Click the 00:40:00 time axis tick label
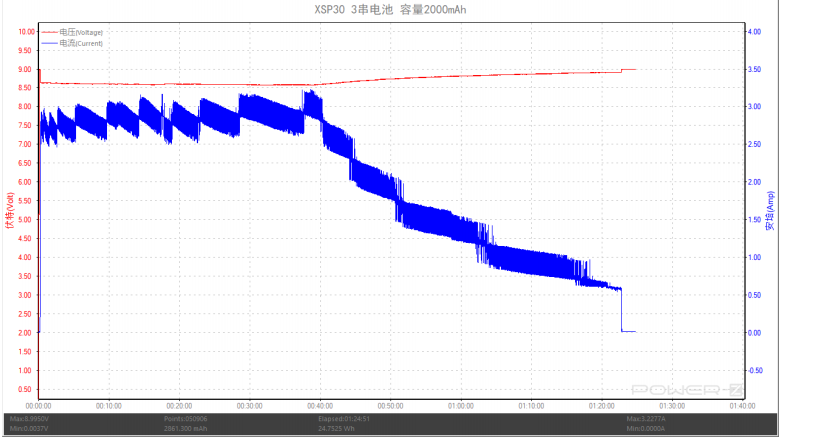Screen dimensions: 825x444 point(320,406)
